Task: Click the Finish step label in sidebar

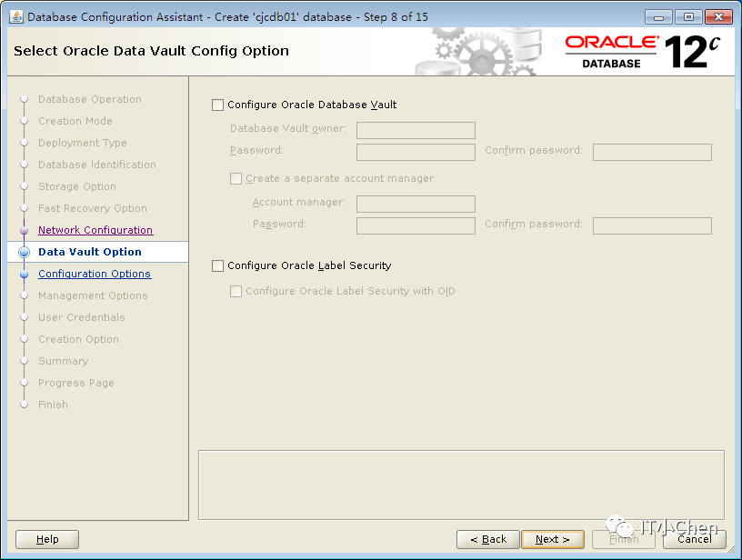Action: point(53,405)
